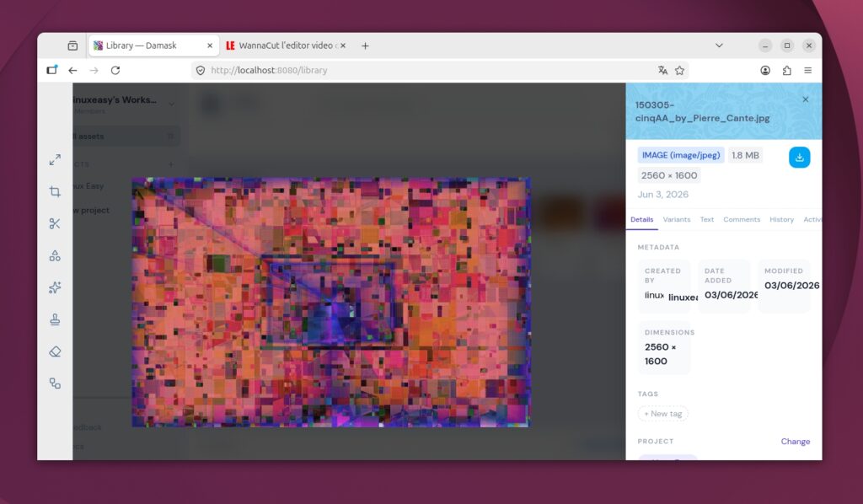Screen dimensions: 863x504
Task: Select the Crop tool
Action: [x=55, y=191]
